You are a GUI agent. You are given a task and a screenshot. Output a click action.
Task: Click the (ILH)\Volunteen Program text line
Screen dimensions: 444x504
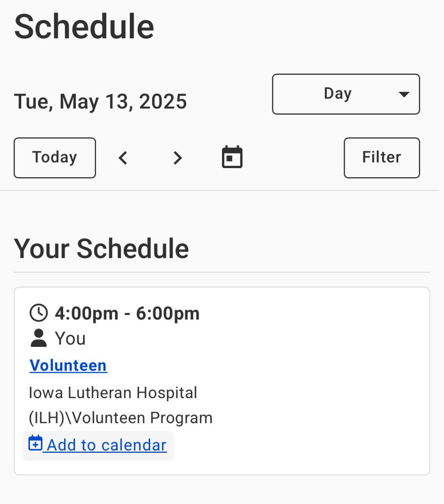(x=120, y=418)
